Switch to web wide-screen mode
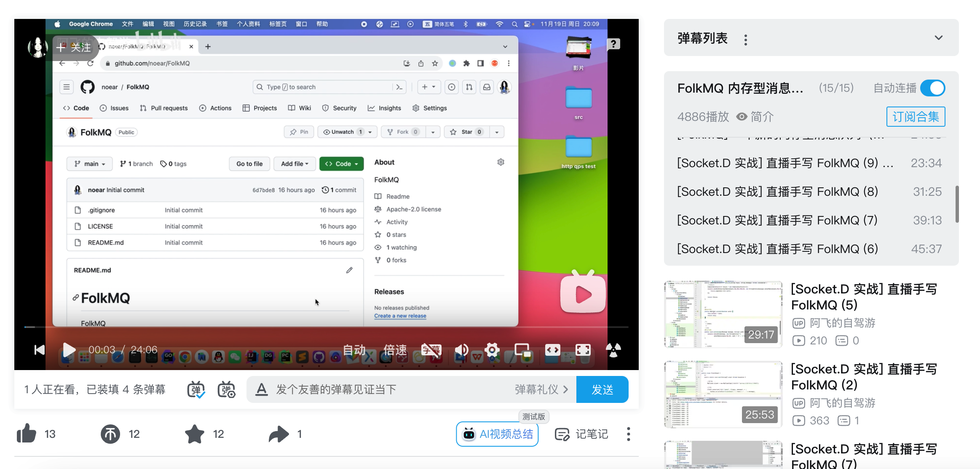The height and width of the screenshot is (469, 980). tap(553, 350)
